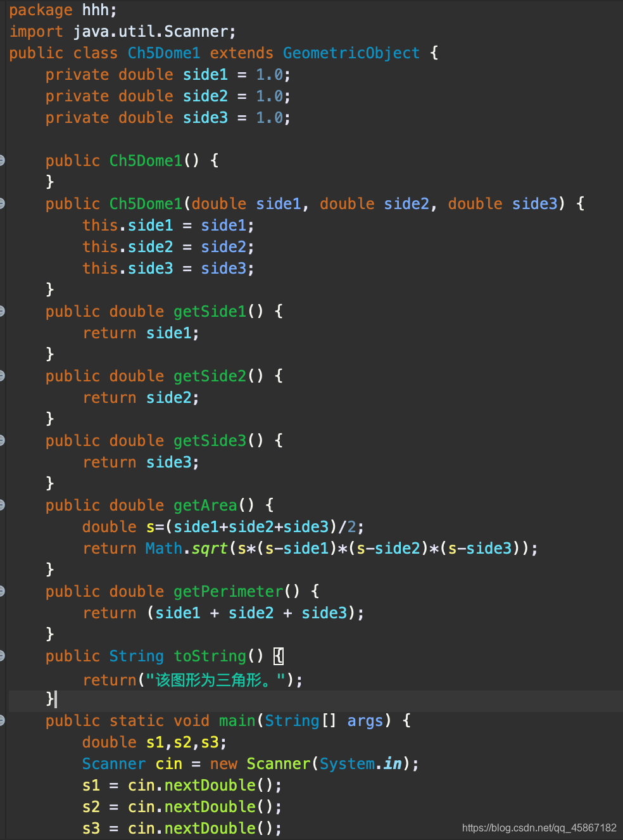Screen dimensions: 623x840
Task: Click the italic 'sqrt' method call
Action: tap(210, 549)
